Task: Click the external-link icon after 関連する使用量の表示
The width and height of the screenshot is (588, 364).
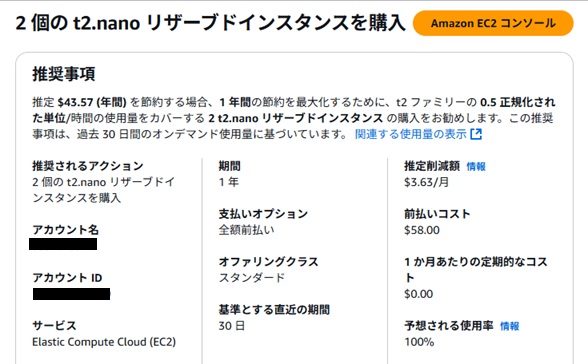Action: coord(476,134)
